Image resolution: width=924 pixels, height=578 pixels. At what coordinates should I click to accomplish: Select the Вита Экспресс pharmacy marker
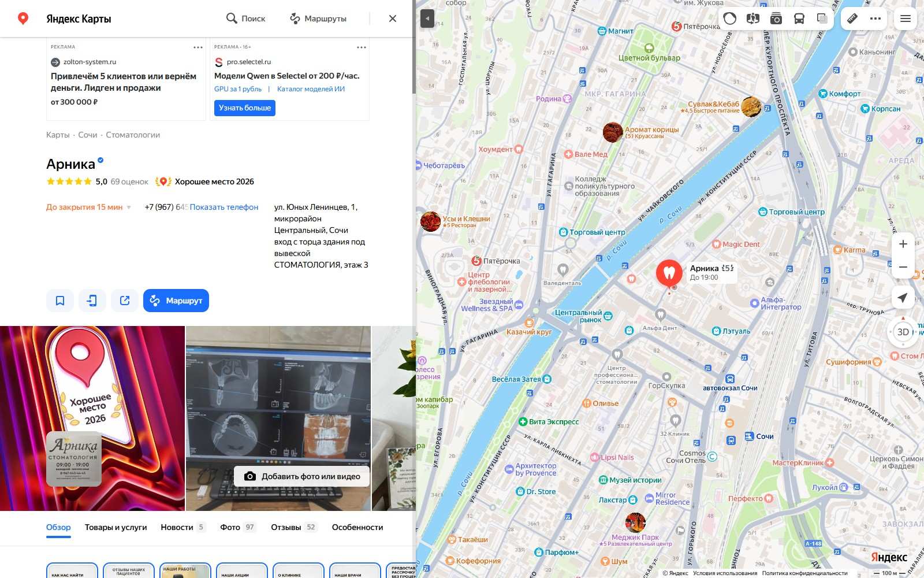click(x=549, y=422)
